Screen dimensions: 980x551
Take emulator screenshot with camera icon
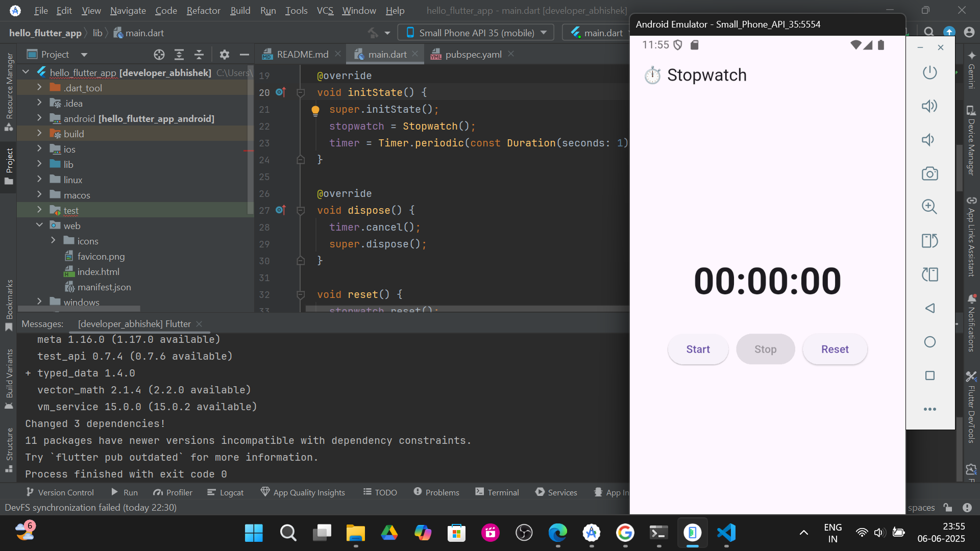pos(929,173)
